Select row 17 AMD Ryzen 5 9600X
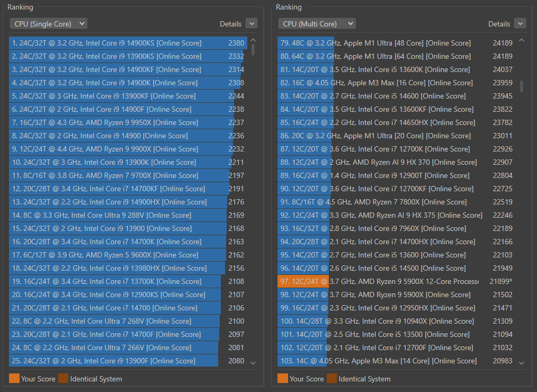537x392 pixels. tap(128, 255)
